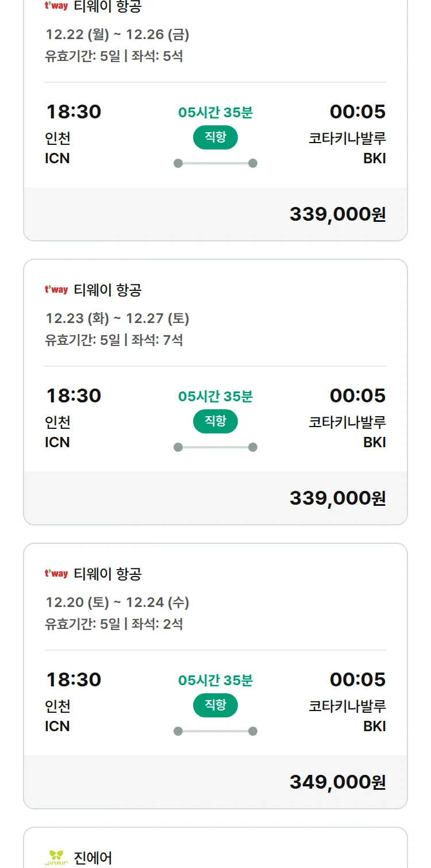Select the 349,000원 price

click(337, 782)
